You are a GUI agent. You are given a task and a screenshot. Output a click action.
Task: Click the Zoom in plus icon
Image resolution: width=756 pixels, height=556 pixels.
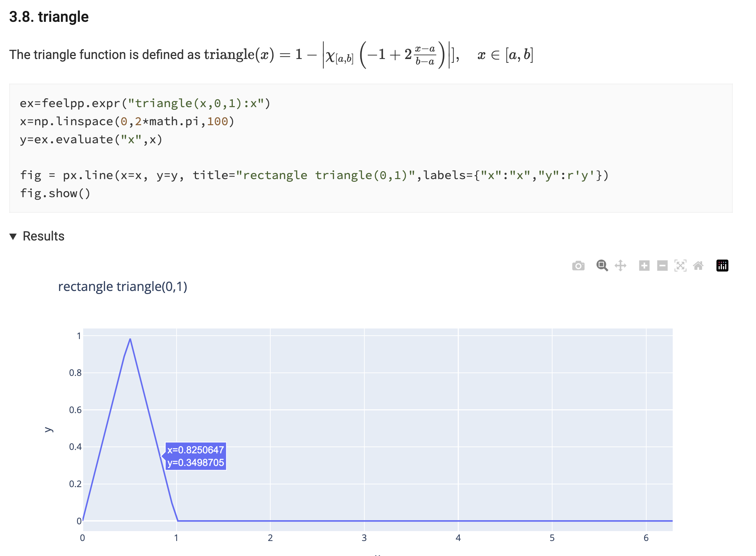pos(644,265)
